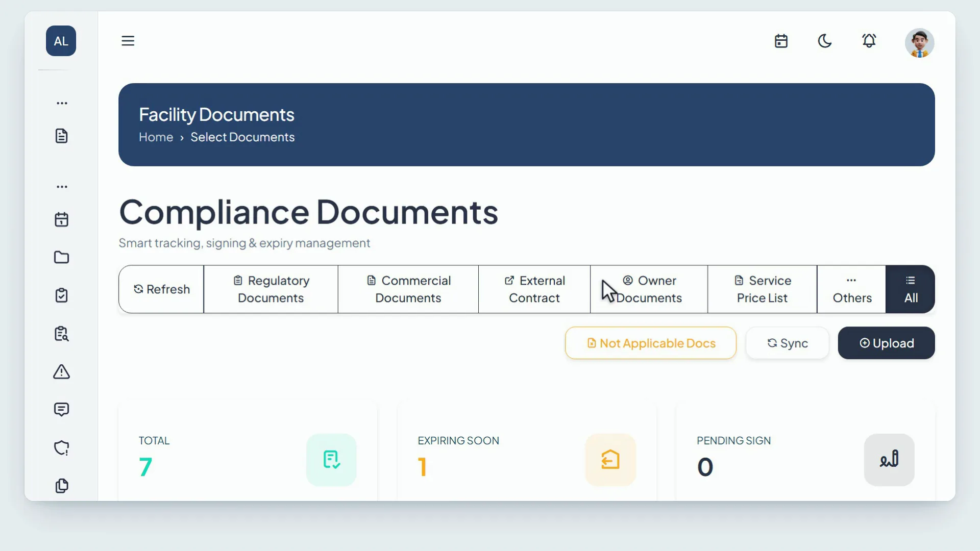Click the Expiring Soon card icon
980x551 pixels.
(610, 460)
